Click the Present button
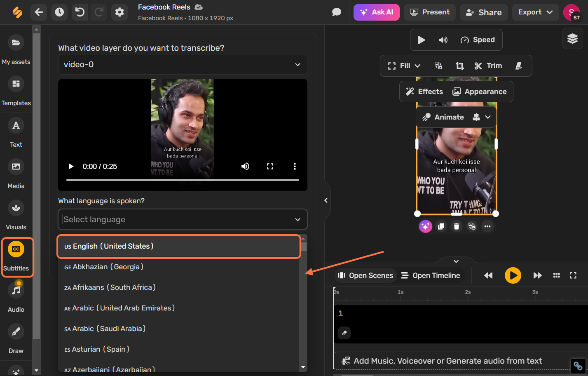Screen dimensions: 588x376 click(430, 12)
